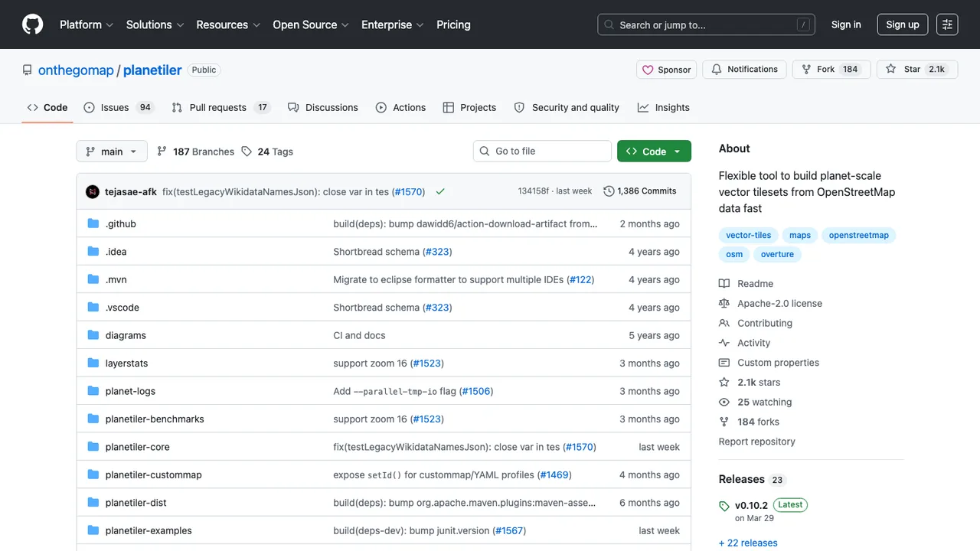The width and height of the screenshot is (980, 551).
Task: Expand the Solutions menu
Action: (155, 24)
